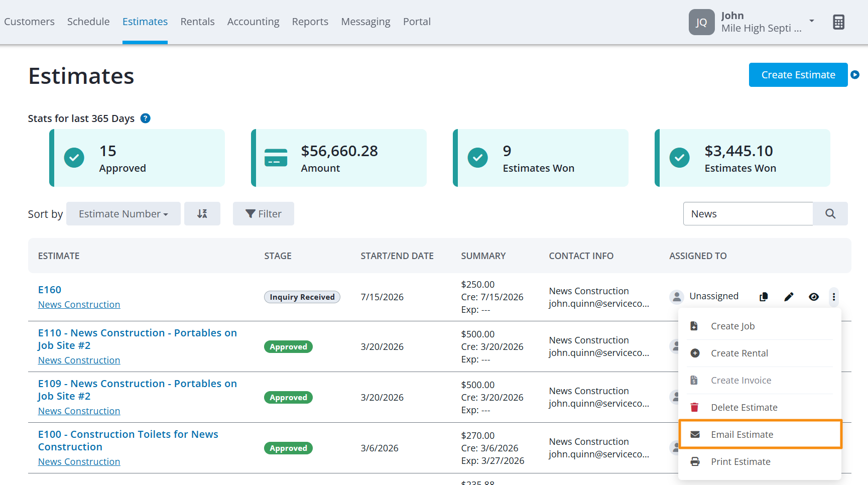Click the duplicate estimate icon for E160
Screen dimensions: 868x485
pos(764,297)
